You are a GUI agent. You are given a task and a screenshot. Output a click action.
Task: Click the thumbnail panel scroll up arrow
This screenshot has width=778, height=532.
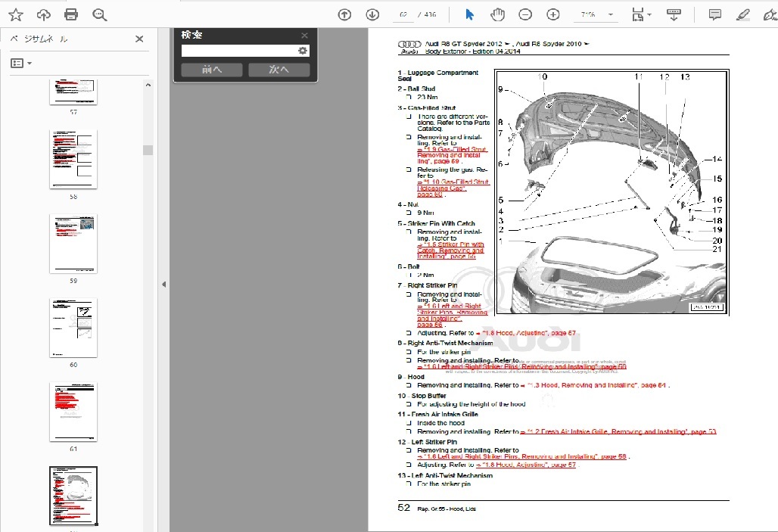(148, 86)
